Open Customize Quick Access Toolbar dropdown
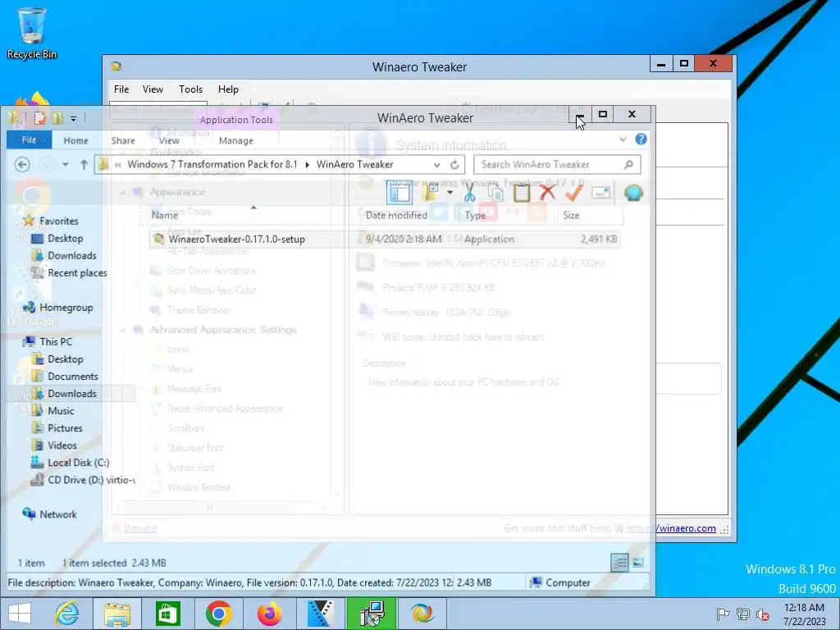The width and height of the screenshot is (840, 630). pyautogui.click(x=73, y=118)
